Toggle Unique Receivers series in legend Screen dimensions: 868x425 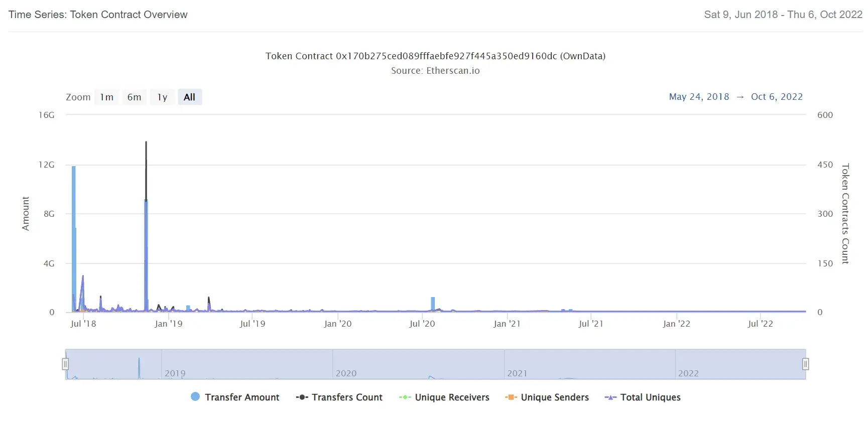[x=444, y=397]
